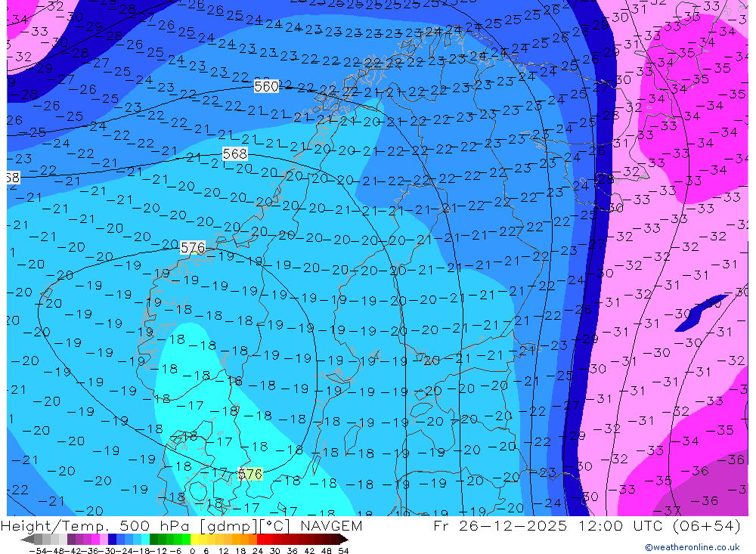Click the 568 height contour label
The image size is (756, 554).
pos(235,154)
